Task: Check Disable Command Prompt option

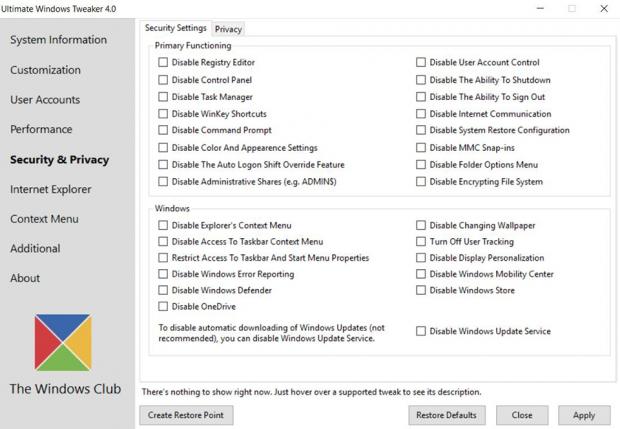Action: [x=164, y=131]
